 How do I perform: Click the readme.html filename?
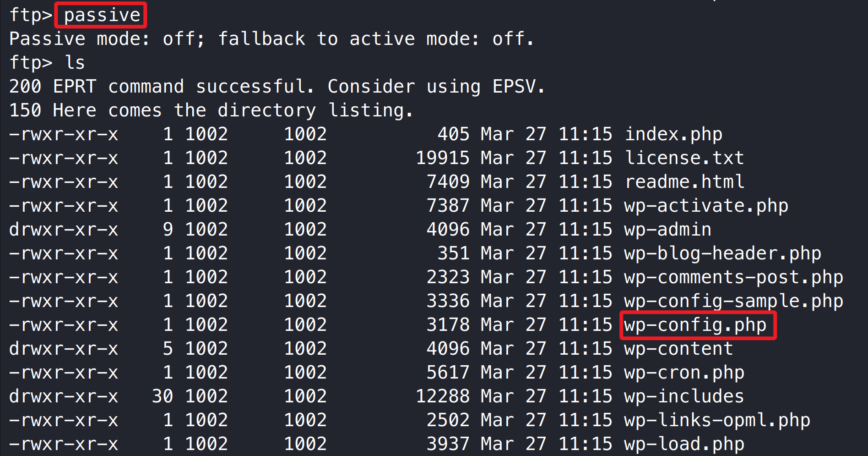684,182
